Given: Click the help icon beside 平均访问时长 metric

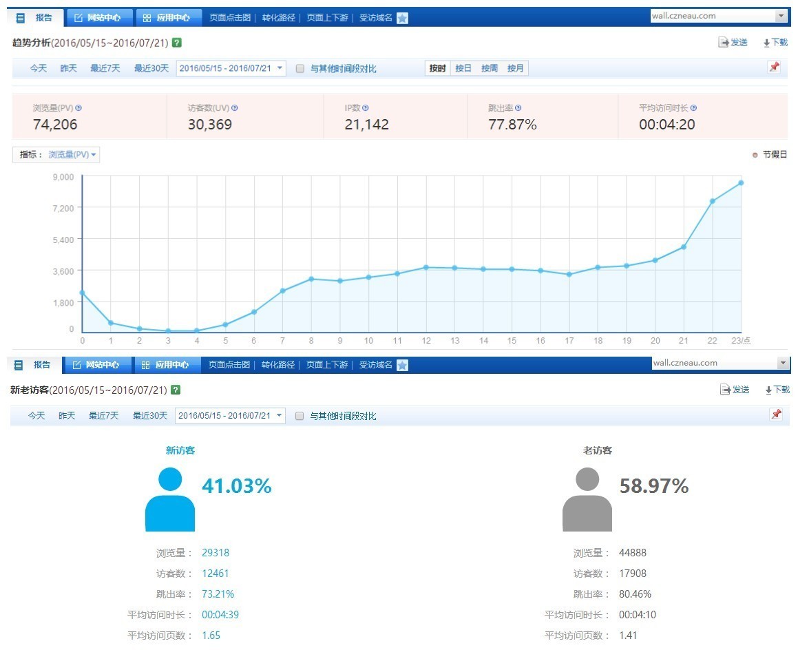Looking at the screenshot, I should (693, 108).
